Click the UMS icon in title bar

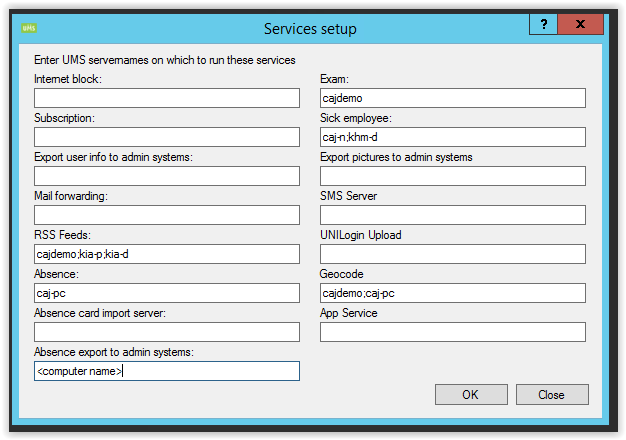(28, 28)
